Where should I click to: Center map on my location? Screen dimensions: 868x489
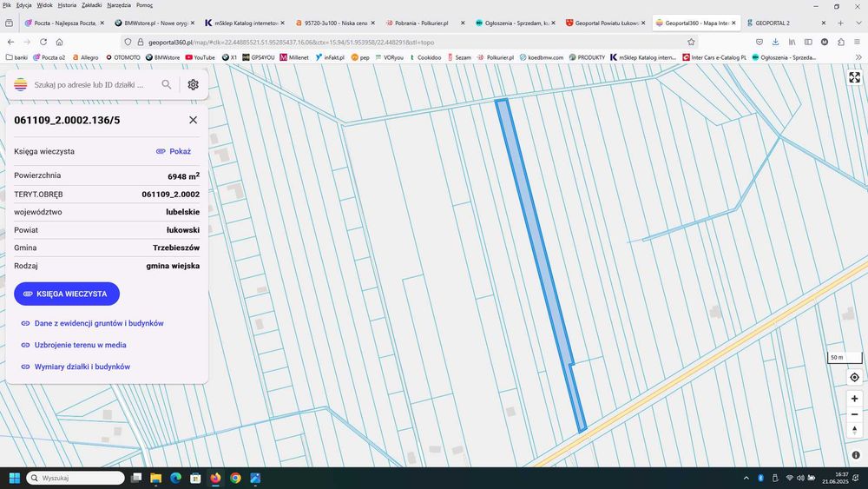[x=855, y=377]
